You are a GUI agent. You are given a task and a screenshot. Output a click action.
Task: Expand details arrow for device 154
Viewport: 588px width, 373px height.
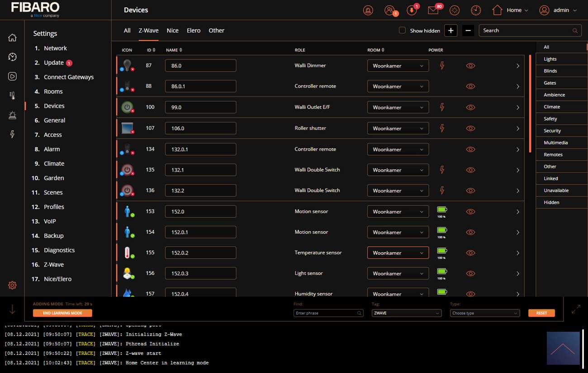pos(518,232)
